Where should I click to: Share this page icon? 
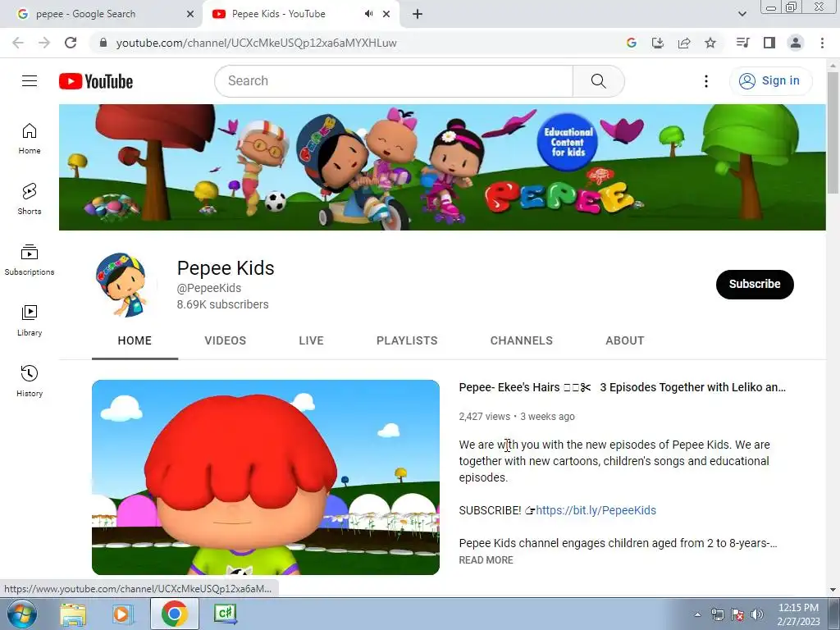coord(684,43)
